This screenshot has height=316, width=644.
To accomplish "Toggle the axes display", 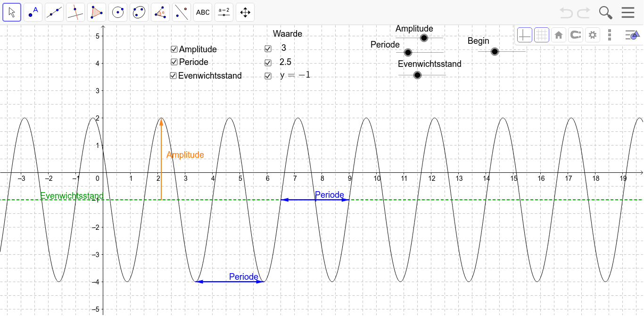I will [x=524, y=34].
